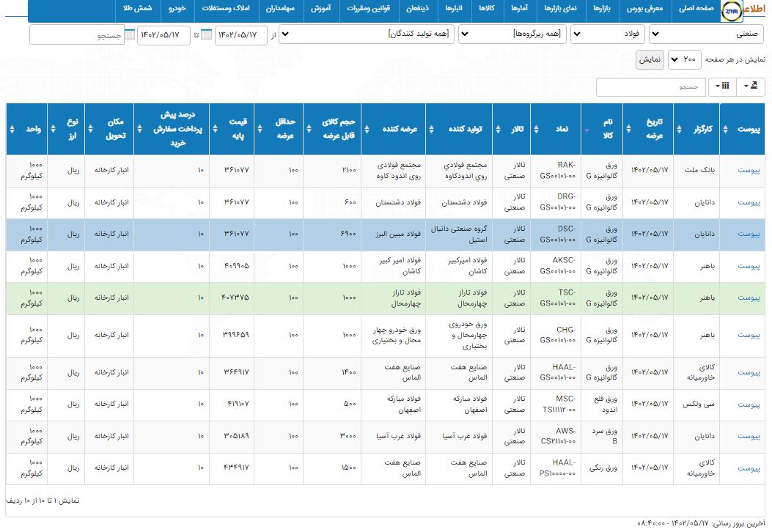
Task: Sort table by تالار column arrows
Action: [x=498, y=130]
